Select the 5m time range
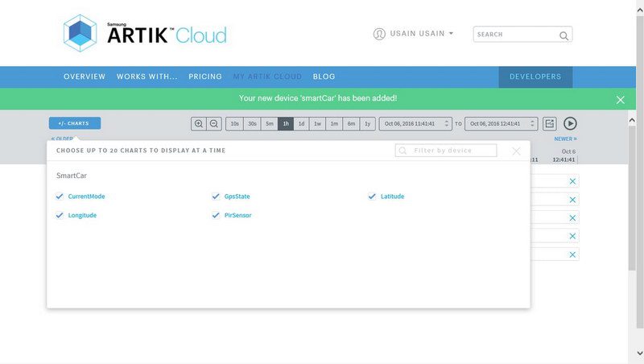 tap(270, 124)
